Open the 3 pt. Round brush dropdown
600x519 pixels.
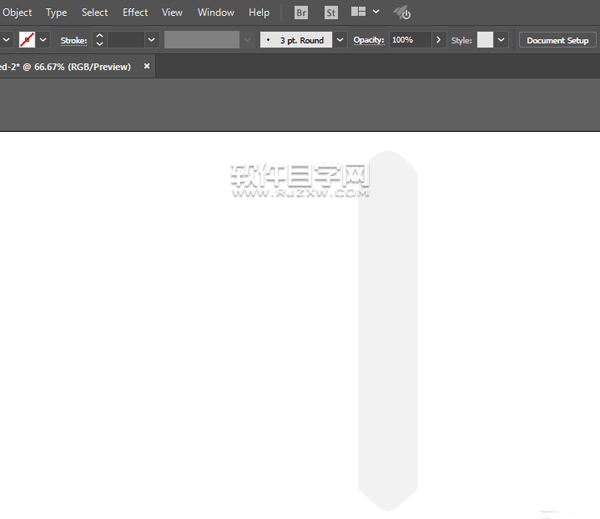pos(340,40)
